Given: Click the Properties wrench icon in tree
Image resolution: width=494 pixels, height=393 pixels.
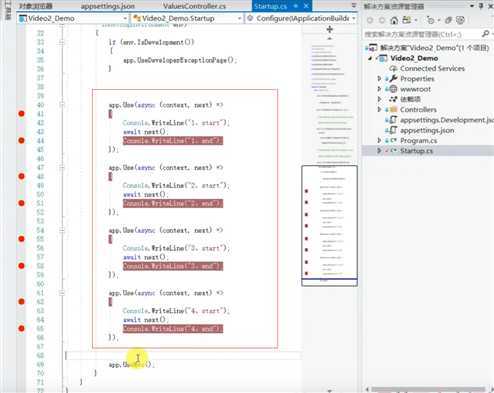Looking at the screenshot, I should (393, 79).
